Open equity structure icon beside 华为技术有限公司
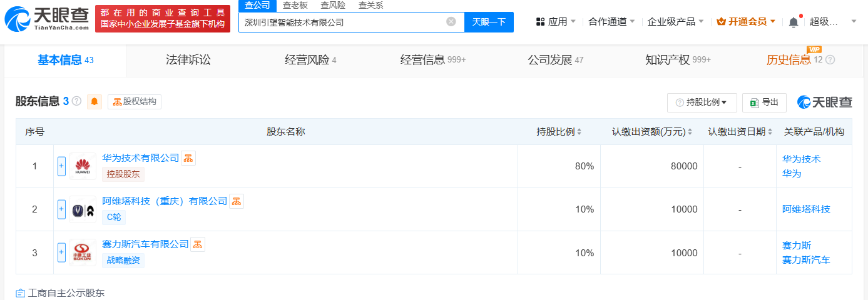The image size is (868, 300). 188,158
